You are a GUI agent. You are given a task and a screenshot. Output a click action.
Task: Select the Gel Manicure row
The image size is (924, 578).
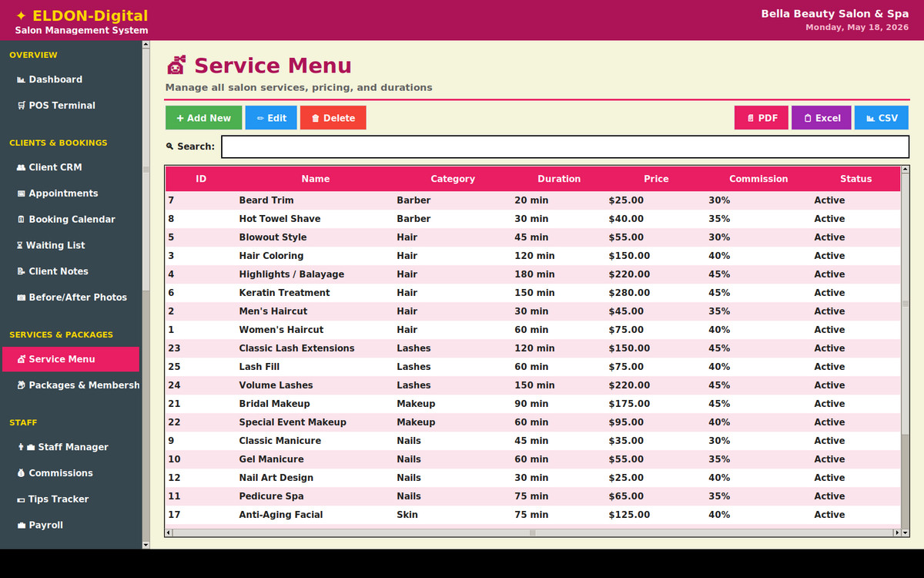pyautogui.click(x=533, y=459)
